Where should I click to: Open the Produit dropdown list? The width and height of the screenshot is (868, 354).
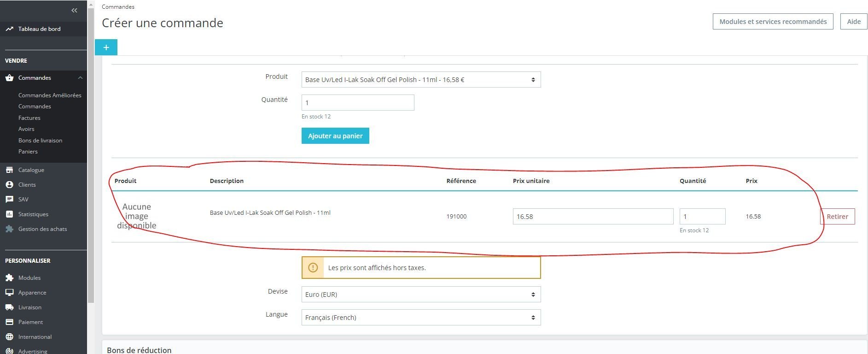[421, 80]
